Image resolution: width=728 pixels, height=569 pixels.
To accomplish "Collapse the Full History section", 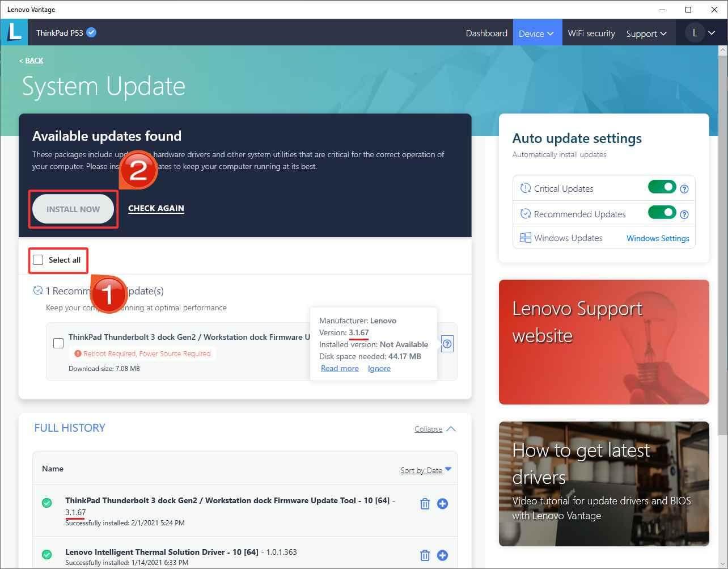I will (435, 429).
